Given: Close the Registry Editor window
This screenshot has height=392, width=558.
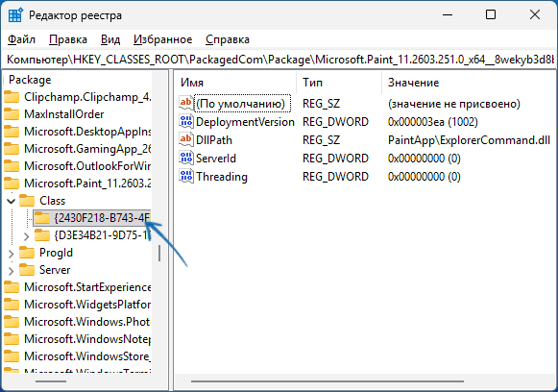Looking at the screenshot, I should [535, 15].
